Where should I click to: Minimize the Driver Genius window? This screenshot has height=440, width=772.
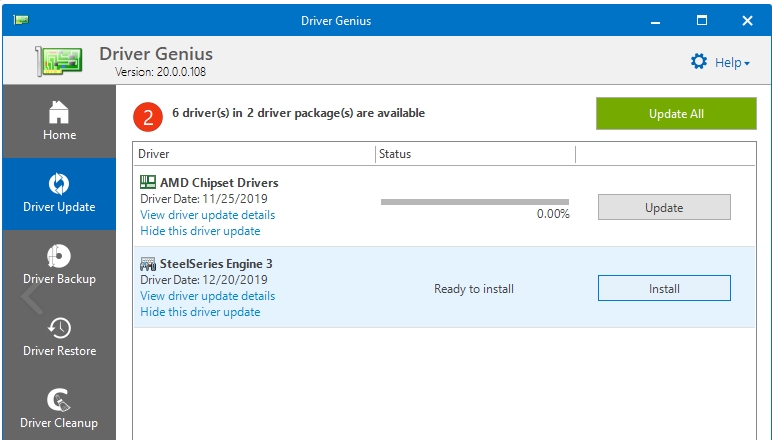point(655,21)
